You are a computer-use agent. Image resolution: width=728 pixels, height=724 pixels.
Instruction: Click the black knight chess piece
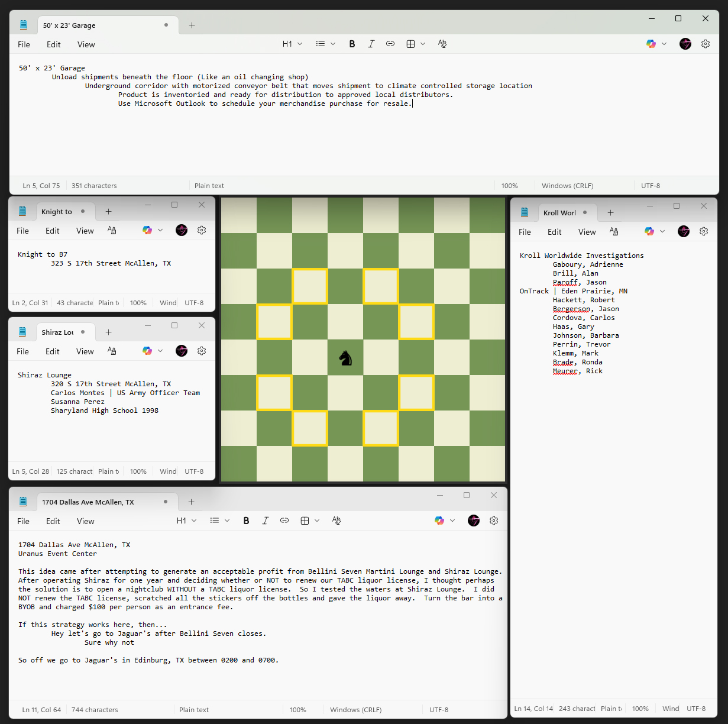pyautogui.click(x=345, y=358)
